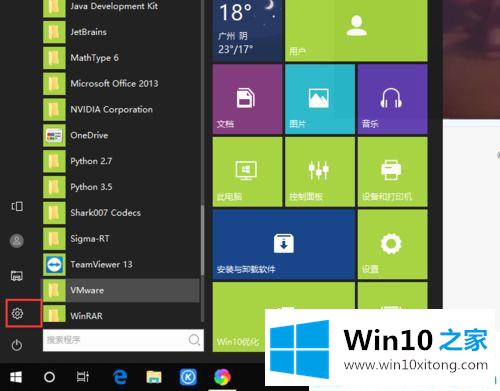
Task: Open the blue K app on taskbar
Action: coord(188,377)
